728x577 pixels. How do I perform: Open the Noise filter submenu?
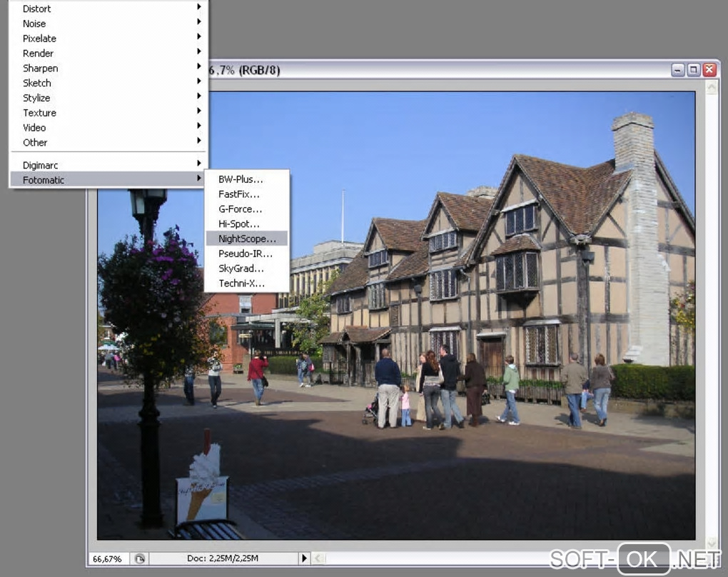point(108,24)
